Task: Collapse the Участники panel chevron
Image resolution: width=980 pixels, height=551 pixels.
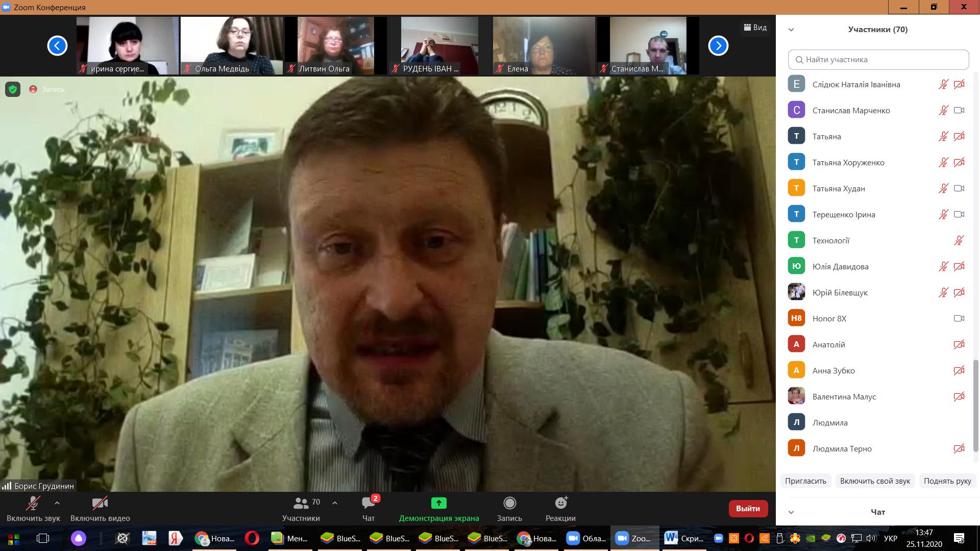Action: [791, 30]
